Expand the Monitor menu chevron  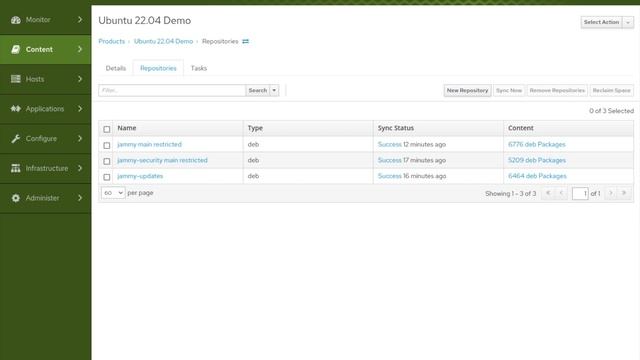[80, 20]
